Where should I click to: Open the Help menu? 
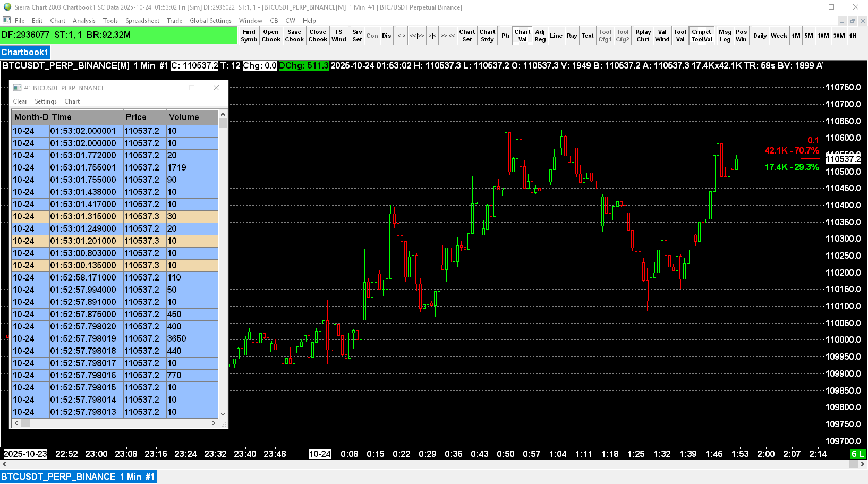309,21
